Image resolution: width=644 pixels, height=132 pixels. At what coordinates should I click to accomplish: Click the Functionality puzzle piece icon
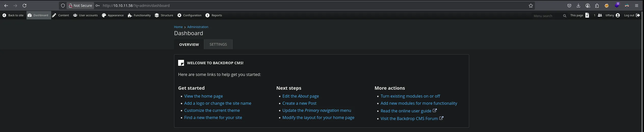pos(130,15)
